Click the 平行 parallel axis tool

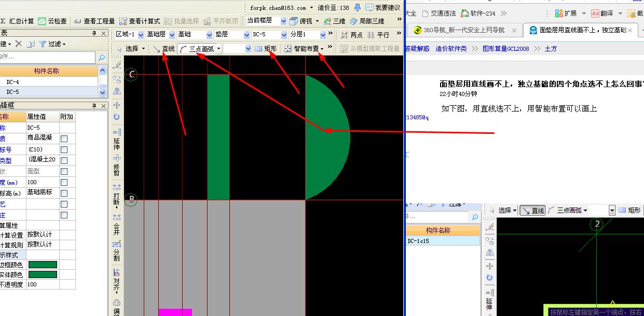(378, 35)
